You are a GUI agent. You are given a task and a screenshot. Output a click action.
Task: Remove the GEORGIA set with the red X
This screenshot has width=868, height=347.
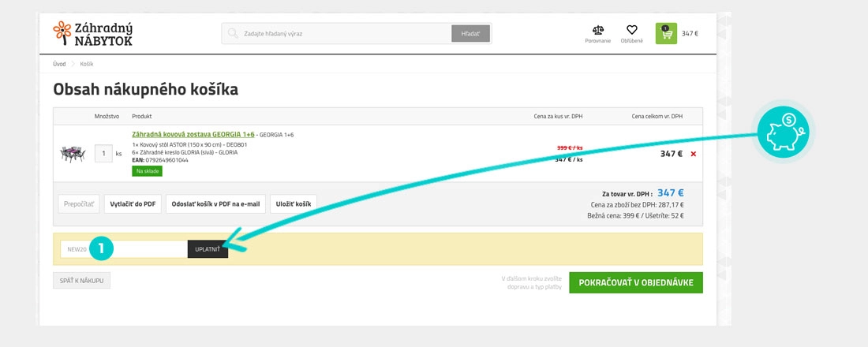pyautogui.click(x=694, y=154)
